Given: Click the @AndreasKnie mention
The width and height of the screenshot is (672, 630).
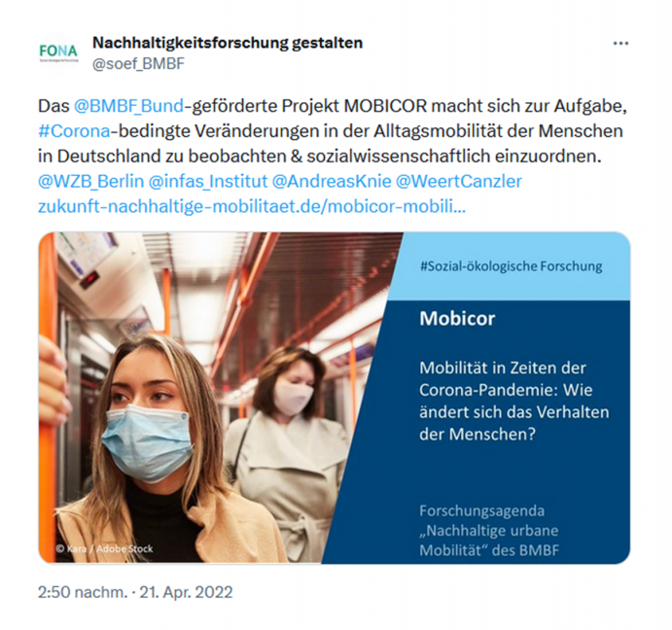Looking at the screenshot, I should (332, 181).
